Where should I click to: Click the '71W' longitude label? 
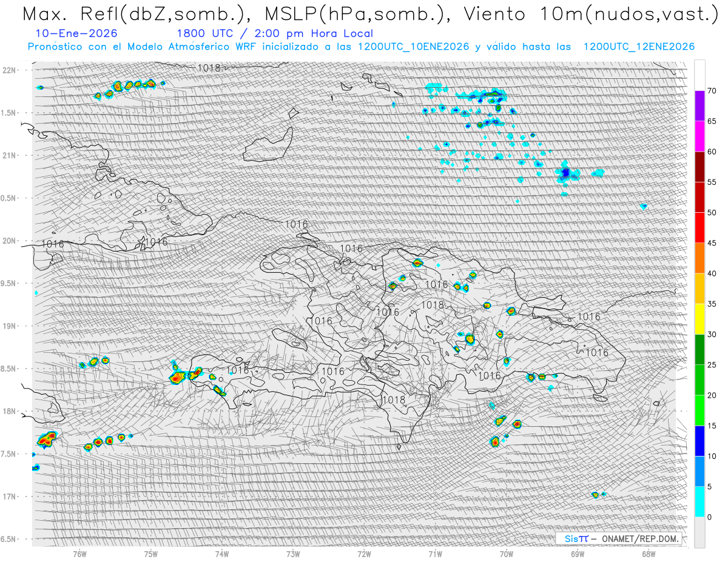click(x=435, y=554)
